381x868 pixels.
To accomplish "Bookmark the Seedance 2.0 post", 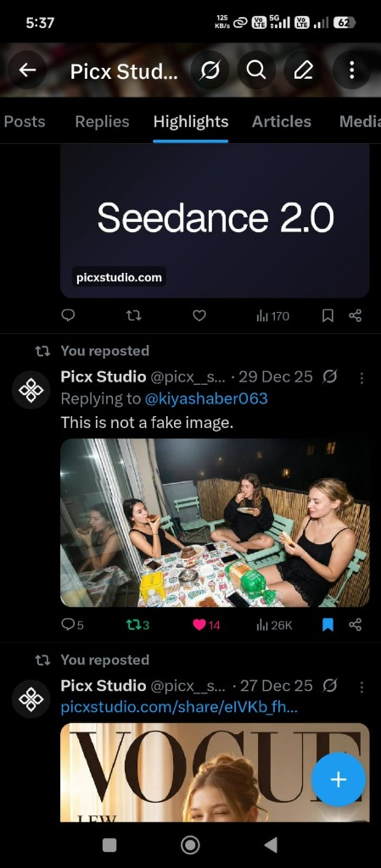I will click(328, 315).
